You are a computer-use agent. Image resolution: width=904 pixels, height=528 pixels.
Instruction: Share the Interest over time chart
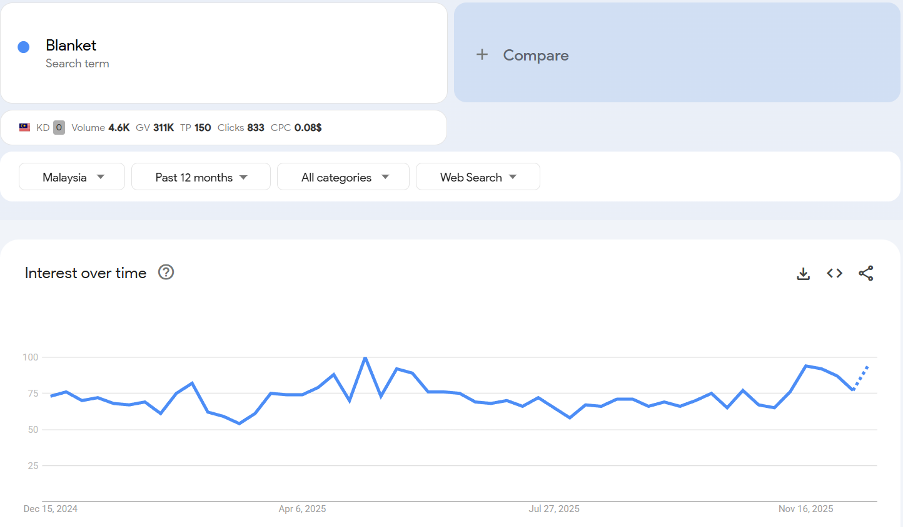[866, 274]
